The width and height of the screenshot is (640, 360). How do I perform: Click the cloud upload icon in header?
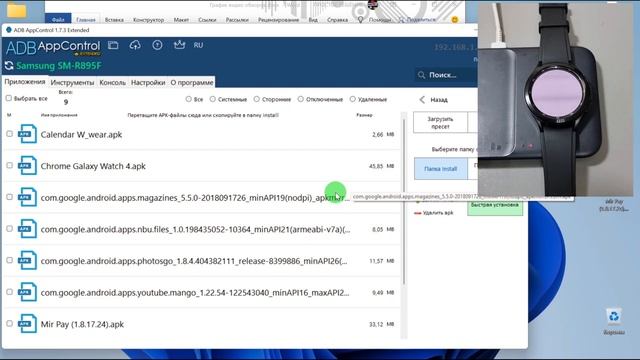click(x=135, y=45)
